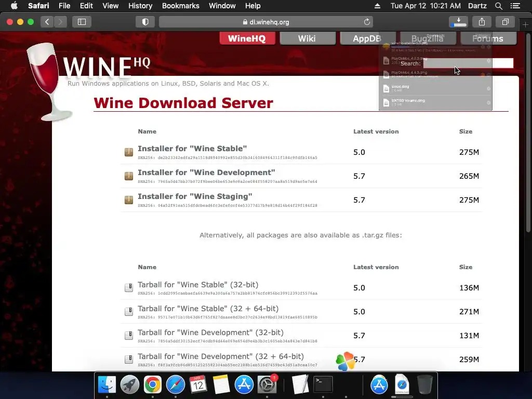Click archive icon for Wine Stable (32-bit) tarball
The image size is (532, 399).
[129, 288]
